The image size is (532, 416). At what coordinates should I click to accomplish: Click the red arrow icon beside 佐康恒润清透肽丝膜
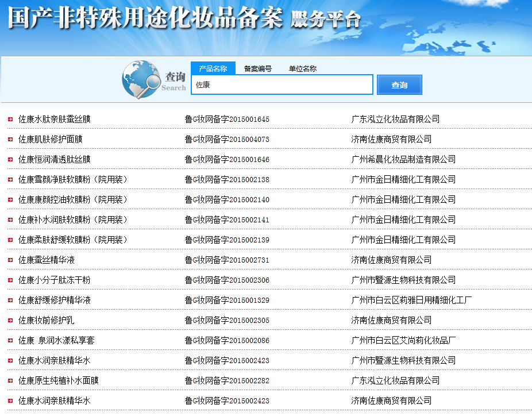tap(10, 159)
